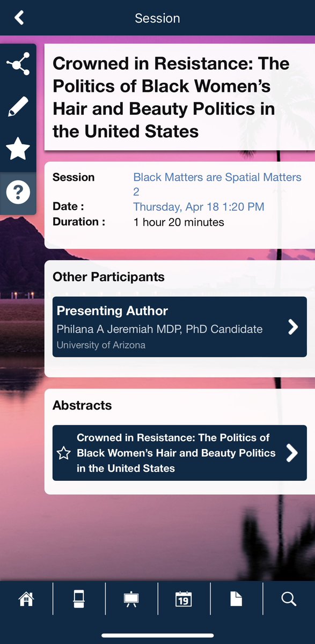315x644 pixels.
Task: Go to Home in bottom bar
Action: tap(26, 599)
